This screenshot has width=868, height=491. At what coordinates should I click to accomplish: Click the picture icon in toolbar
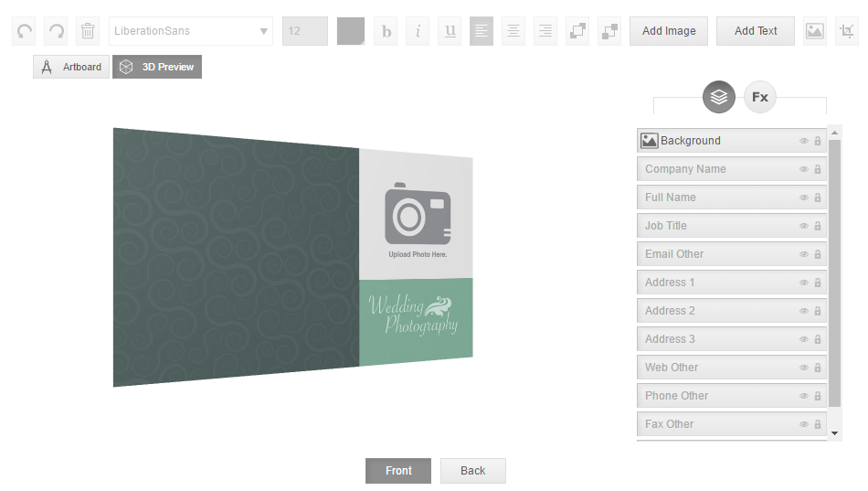coord(815,31)
